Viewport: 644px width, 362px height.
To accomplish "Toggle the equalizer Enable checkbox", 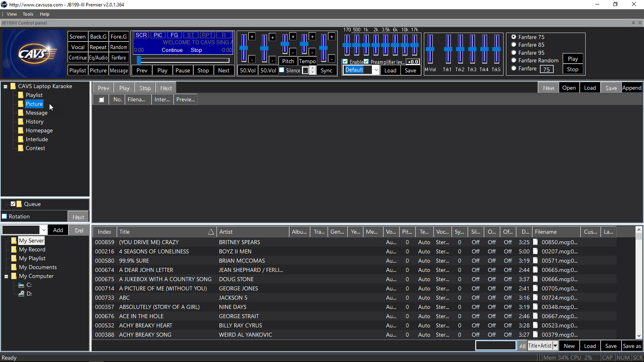I will pos(345,62).
